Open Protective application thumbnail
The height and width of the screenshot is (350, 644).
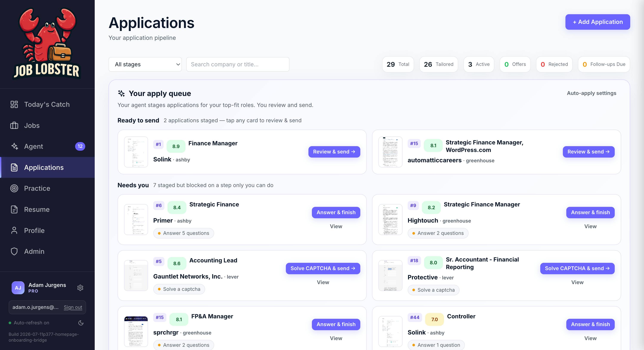pos(390,276)
